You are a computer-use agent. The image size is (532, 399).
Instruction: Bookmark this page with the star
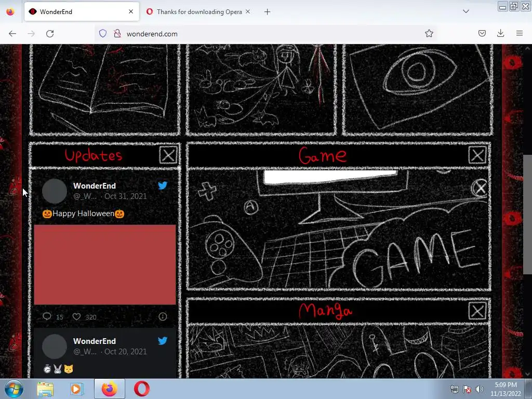[429, 33]
